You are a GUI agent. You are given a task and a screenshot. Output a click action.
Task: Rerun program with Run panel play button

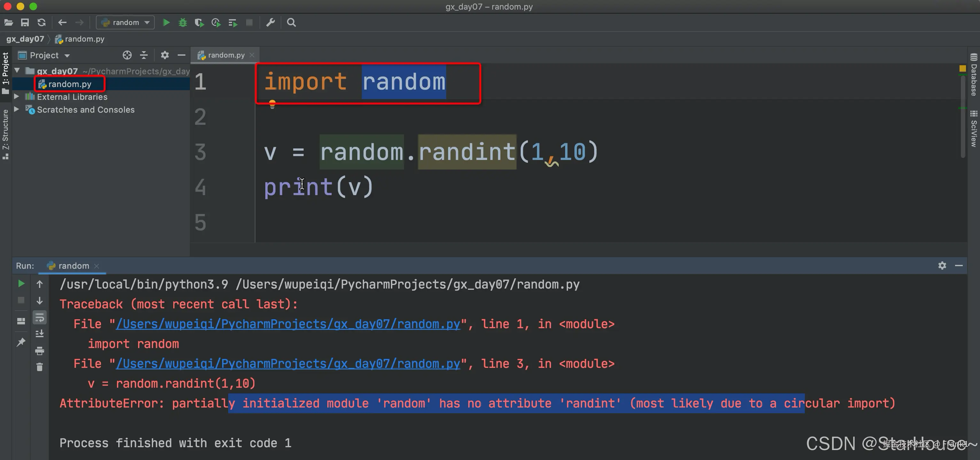pos(21,284)
